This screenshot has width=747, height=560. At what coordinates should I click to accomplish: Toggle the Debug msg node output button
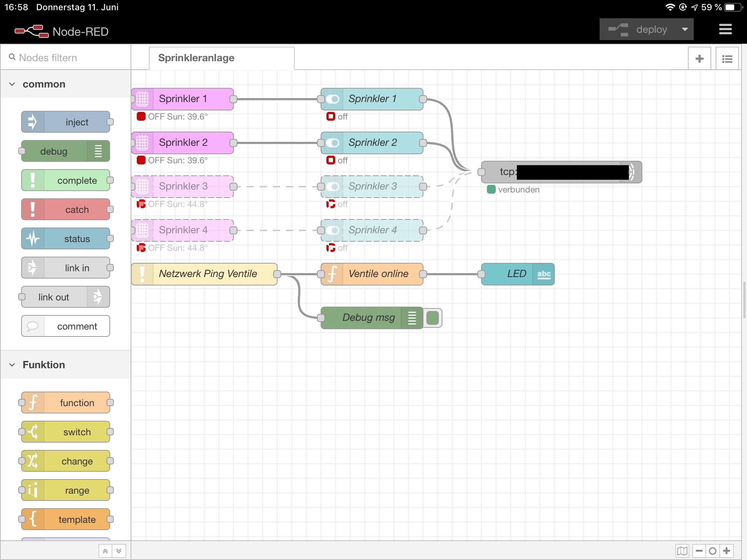tap(433, 318)
